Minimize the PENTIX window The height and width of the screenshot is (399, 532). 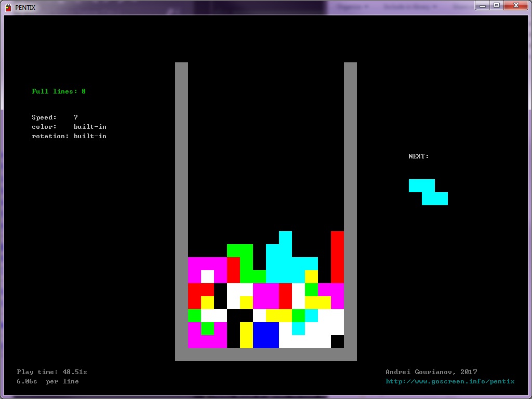pyautogui.click(x=483, y=5)
